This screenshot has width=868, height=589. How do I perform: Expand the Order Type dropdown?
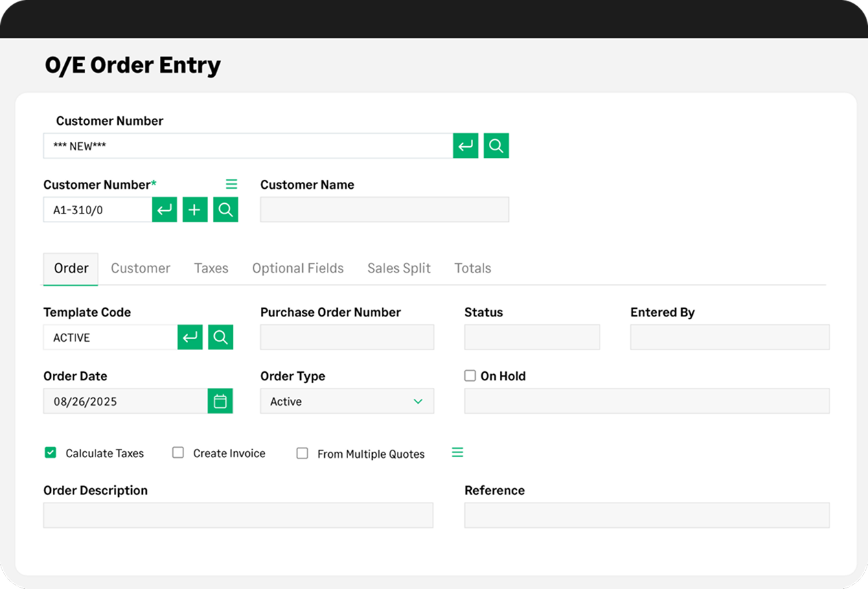pyautogui.click(x=347, y=401)
